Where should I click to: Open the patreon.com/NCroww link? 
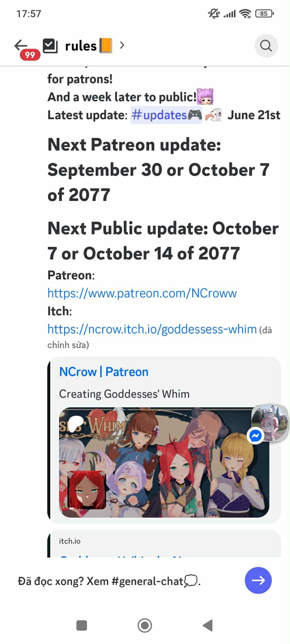click(x=142, y=293)
